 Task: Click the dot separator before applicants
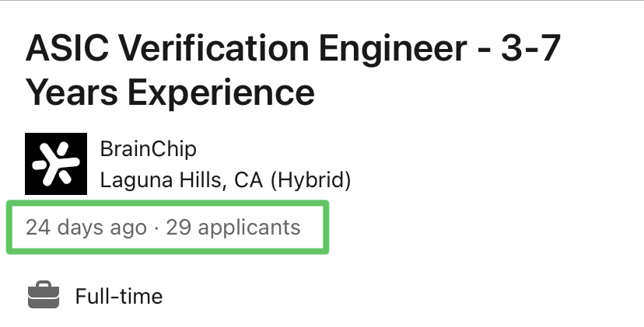click(x=156, y=228)
